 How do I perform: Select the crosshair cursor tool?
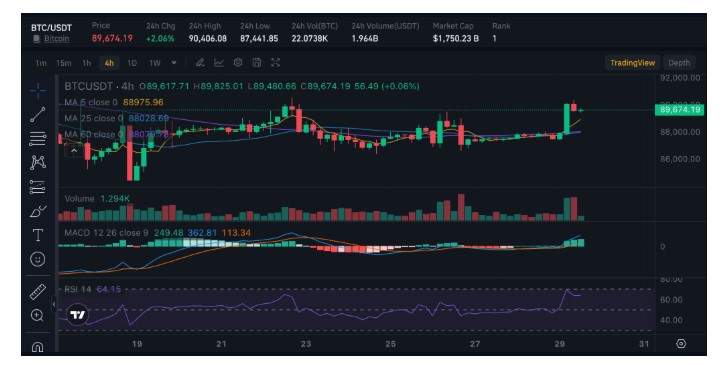pyautogui.click(x=38, y=90)
